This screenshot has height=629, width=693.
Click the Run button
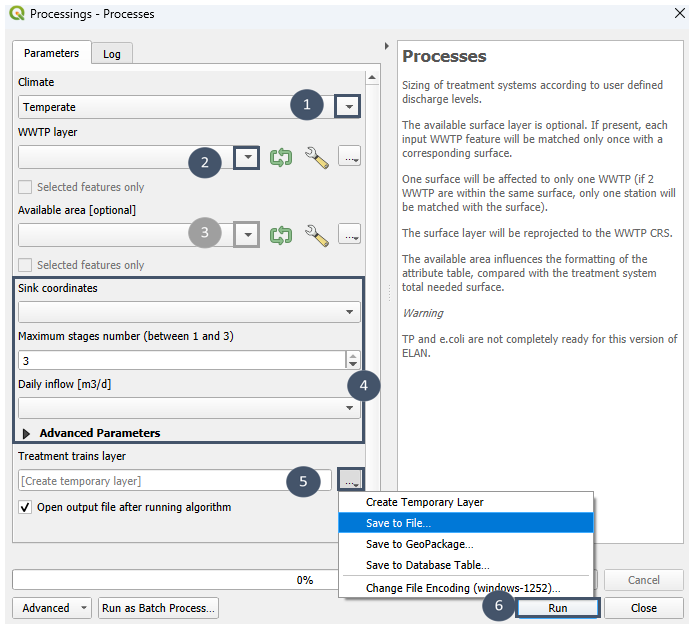pyautogui.click(x=557, y=608)
